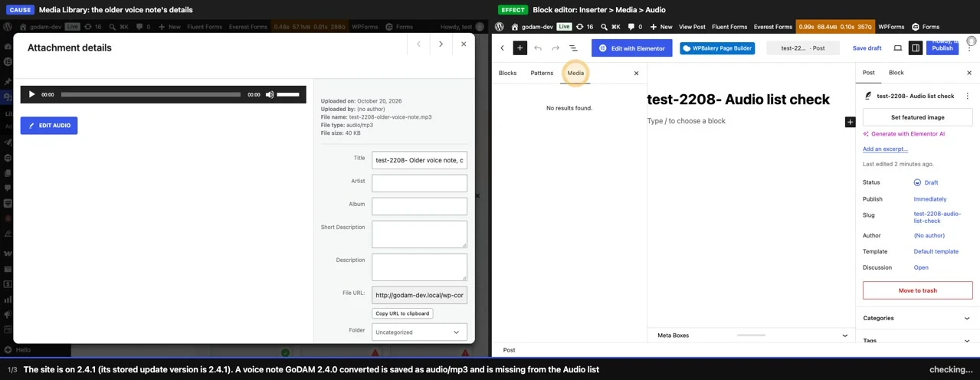
Task: Select the Media inserter tab
Action: coord(575,73)
